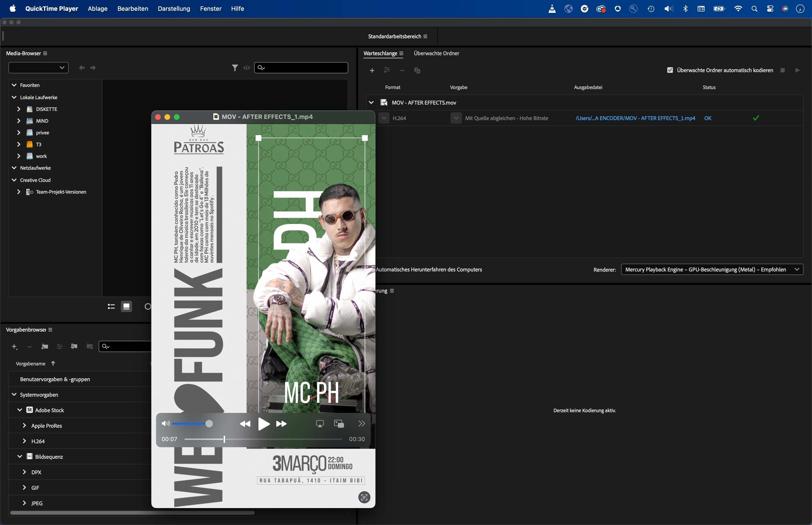Switch Media-Browser to list view icon
The height and width of the screenshot is (525, 812).
[x=111, y=306]
